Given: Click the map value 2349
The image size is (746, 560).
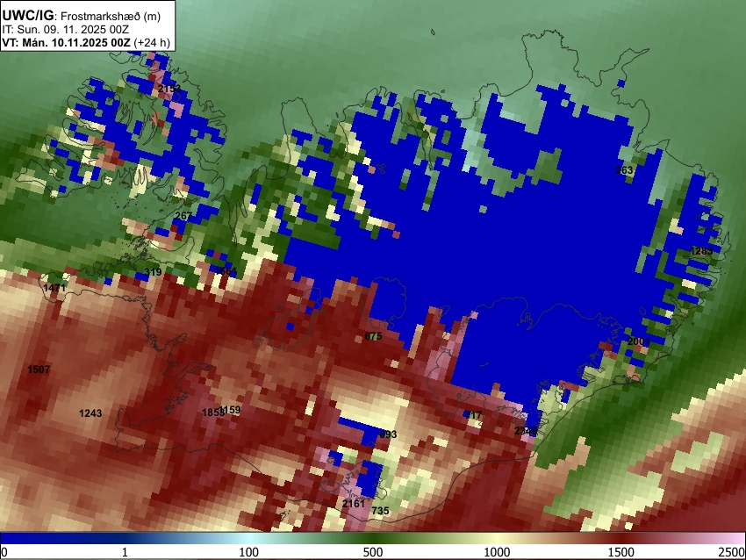Looking at the screenshot, I should (x=526, y=431).
